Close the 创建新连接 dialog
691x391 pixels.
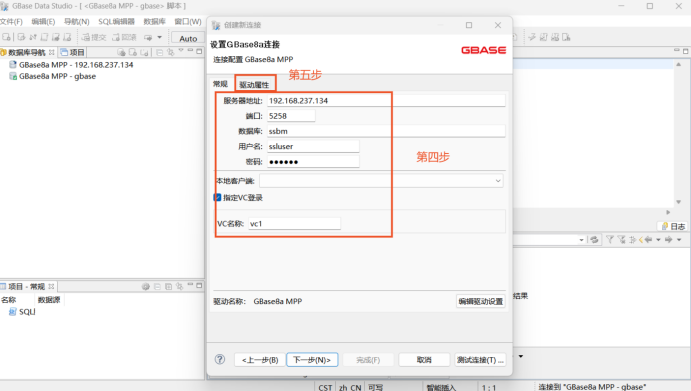pyautogui.click(x=498, y=25)
